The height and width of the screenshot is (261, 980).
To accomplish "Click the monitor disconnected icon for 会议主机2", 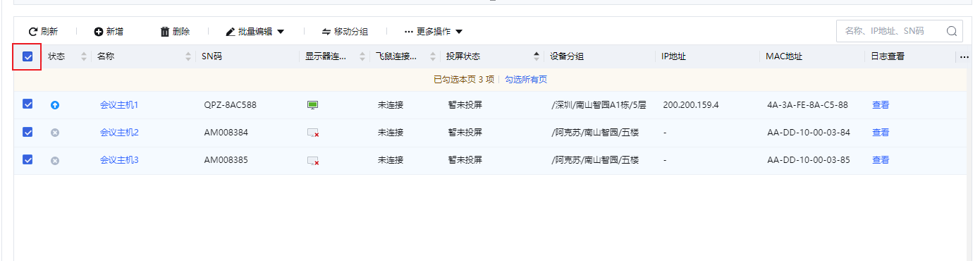I will pyautogui.click(x=313, y=133).
